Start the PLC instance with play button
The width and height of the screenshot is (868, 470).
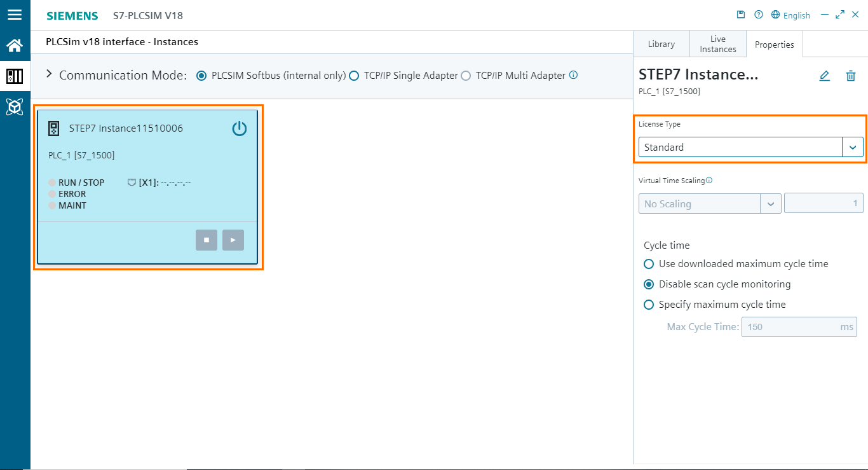click(x=233, y=240)
